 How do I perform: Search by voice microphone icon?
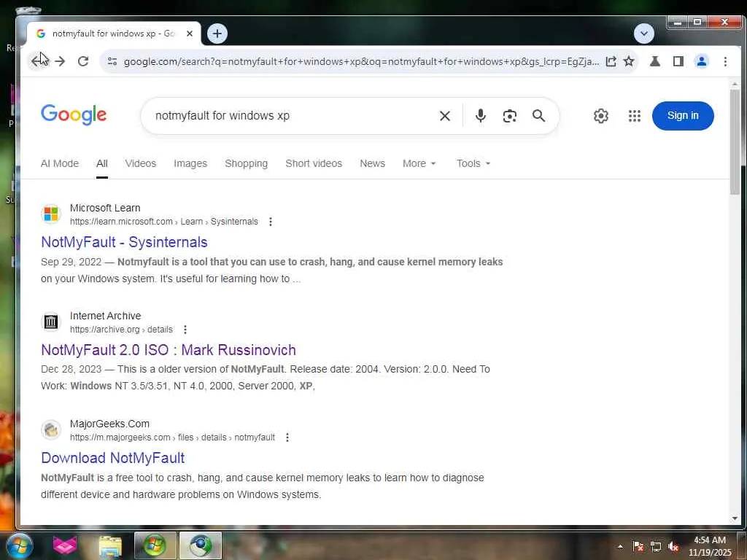tap(481, 116)
